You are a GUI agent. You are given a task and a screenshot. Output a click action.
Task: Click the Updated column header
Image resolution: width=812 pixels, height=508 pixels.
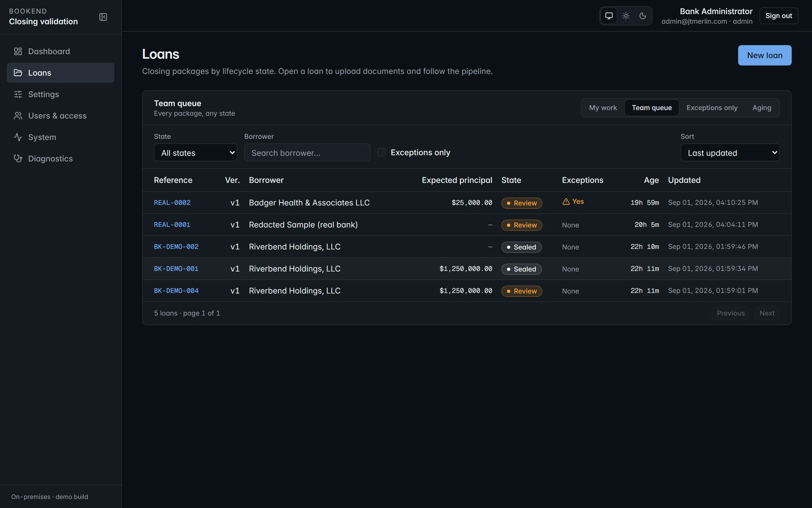(684, 180)
